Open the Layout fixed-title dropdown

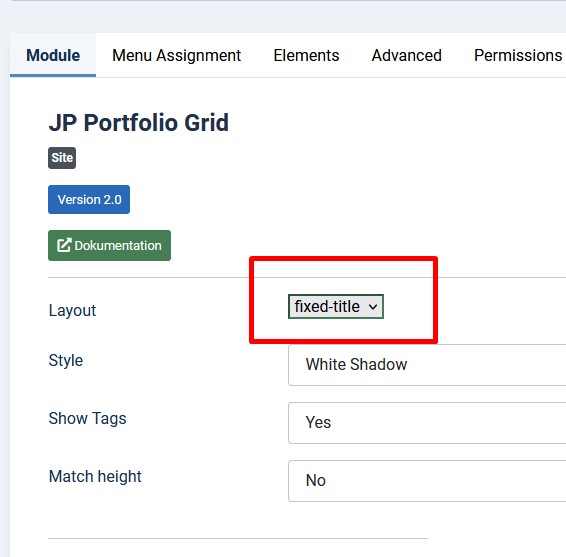[336, 306]
